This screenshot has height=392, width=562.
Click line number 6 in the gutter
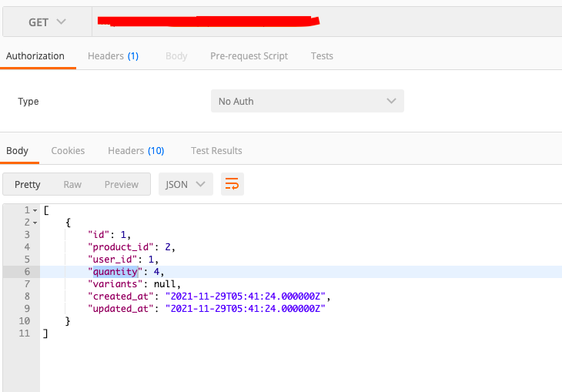[x=27, y=272]
